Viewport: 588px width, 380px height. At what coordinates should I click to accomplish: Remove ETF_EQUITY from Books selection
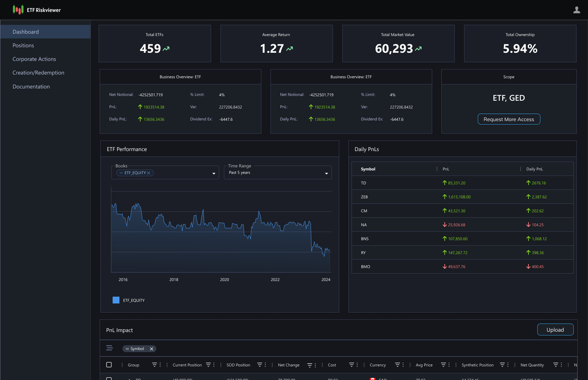(x=149, y=173)
